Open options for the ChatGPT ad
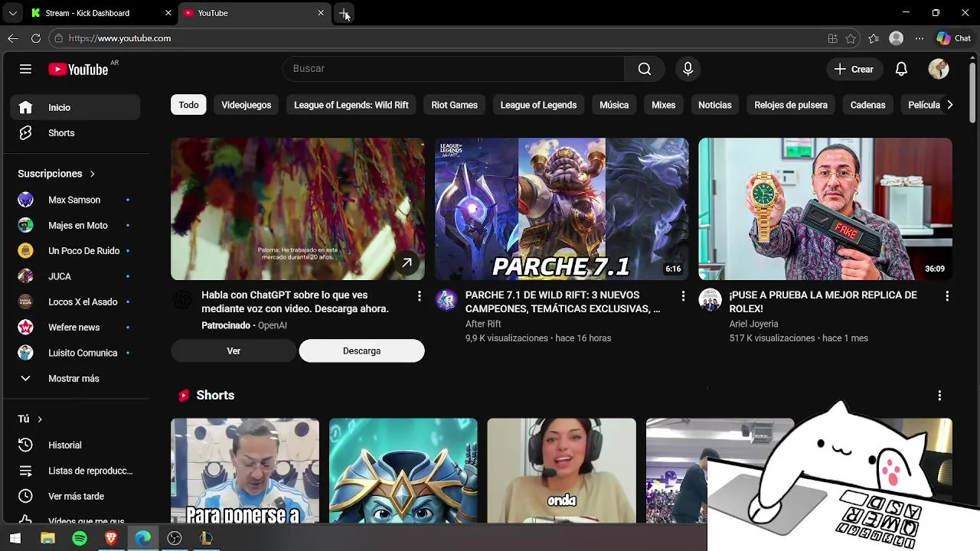This screenshot has width=980, height=551. click(x=419, y=296)
